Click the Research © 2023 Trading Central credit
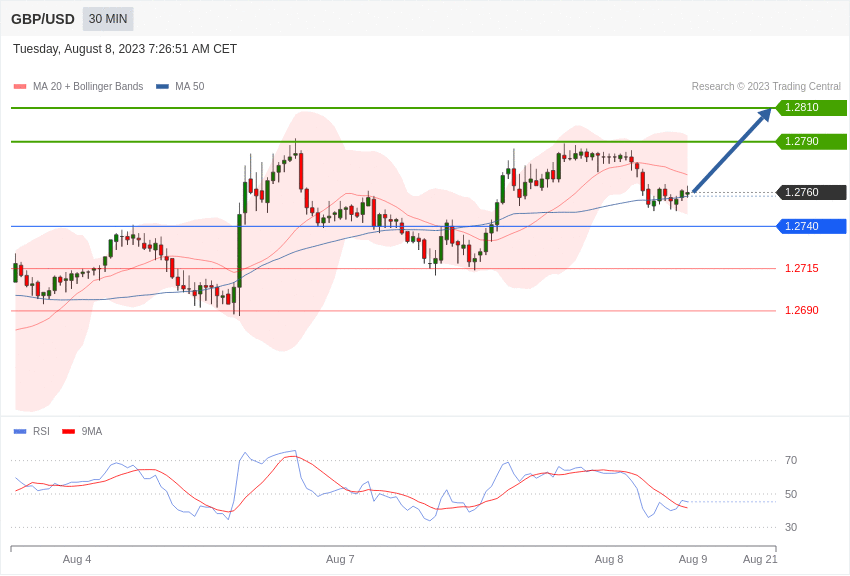This screenshot has width=850, height=576. coord(766,87)
